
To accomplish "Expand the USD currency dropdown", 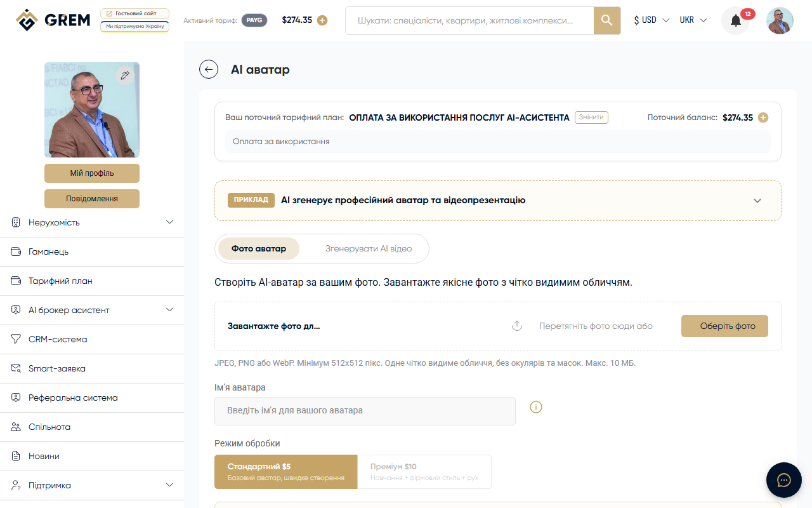I will (651, 20).
